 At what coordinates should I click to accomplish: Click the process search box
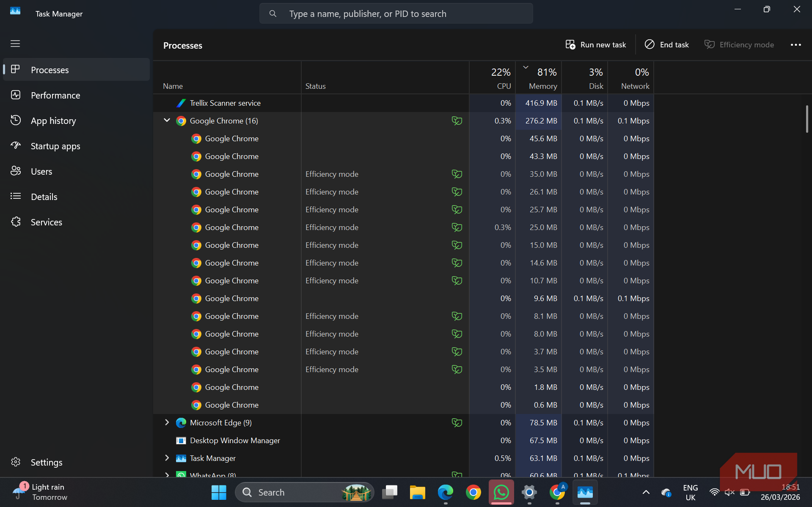tap(396, 14)
